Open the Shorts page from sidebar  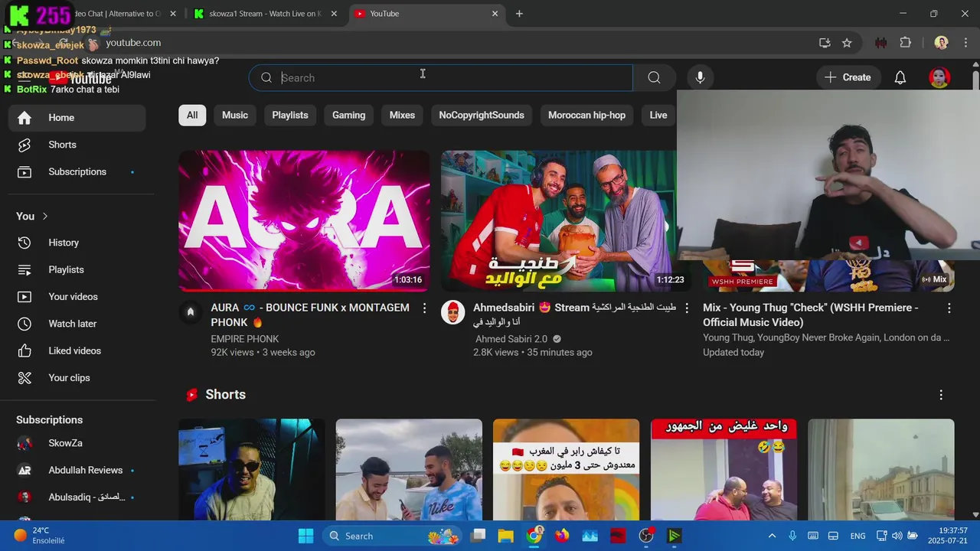77,145
